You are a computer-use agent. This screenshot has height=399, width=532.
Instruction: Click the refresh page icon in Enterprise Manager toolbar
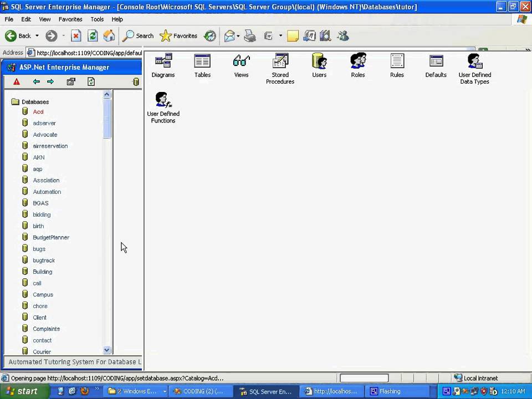(x=91, y=81)
